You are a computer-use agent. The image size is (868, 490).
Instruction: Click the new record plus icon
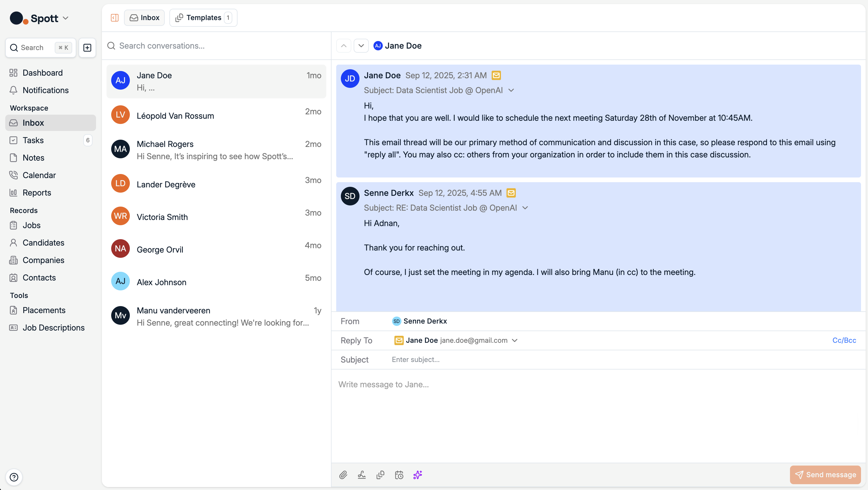pyautogui.click(x=87, y=47)
